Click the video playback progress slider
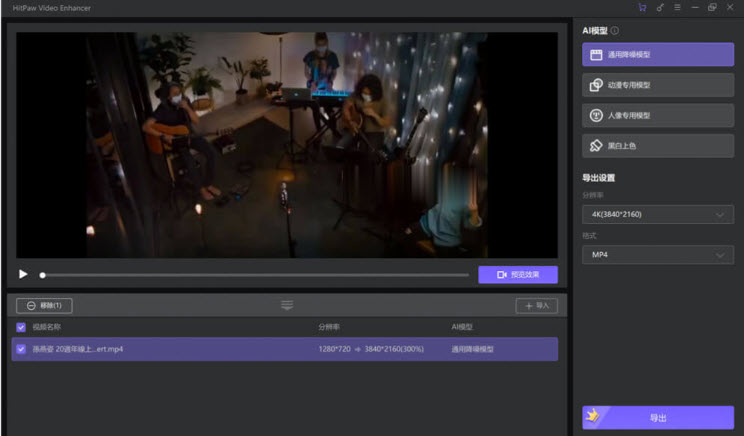 (x=255, y=275)
